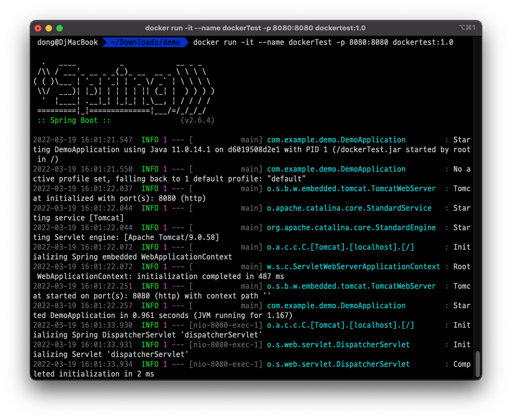Click the prompt user 'dong@DjMacBook'
The image size is (512, 420).
pyautogui.click(x=68, y=42)
